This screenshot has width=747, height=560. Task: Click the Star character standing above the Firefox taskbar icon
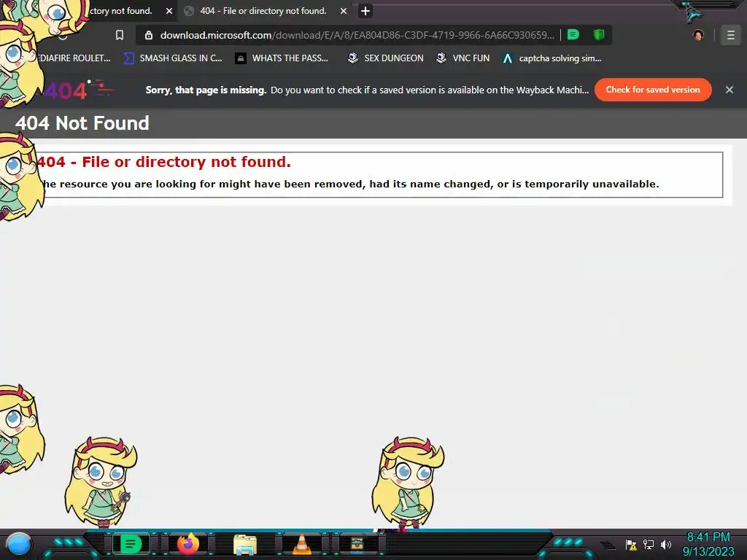[101, 482]
